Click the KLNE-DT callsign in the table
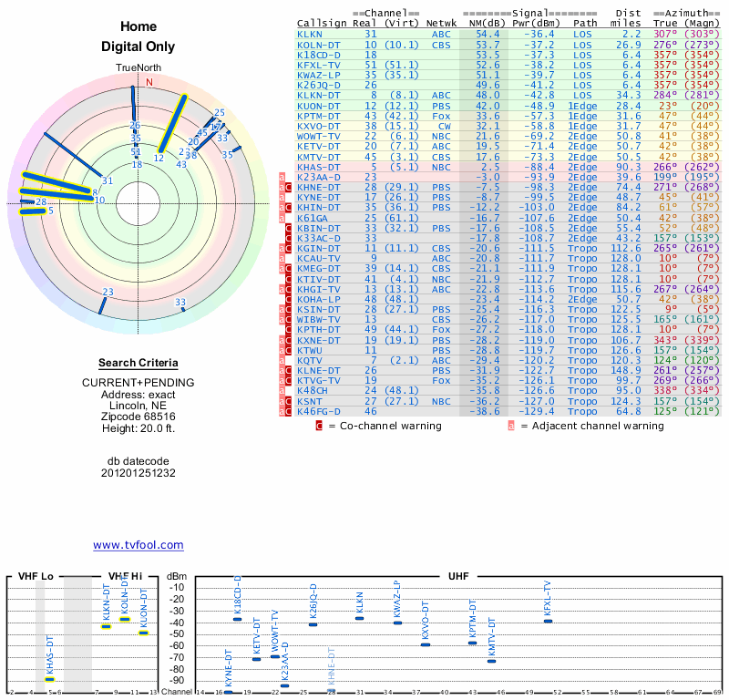 tap(319, 371)
